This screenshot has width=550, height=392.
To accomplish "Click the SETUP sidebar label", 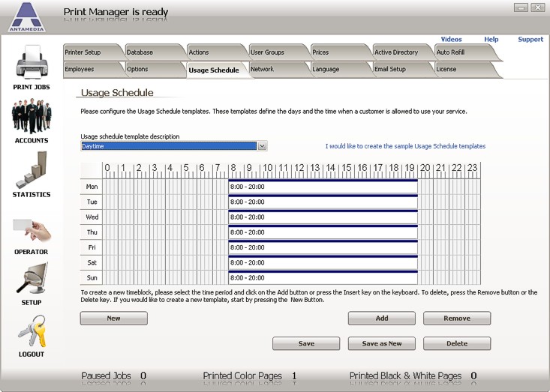I will 32,302.
